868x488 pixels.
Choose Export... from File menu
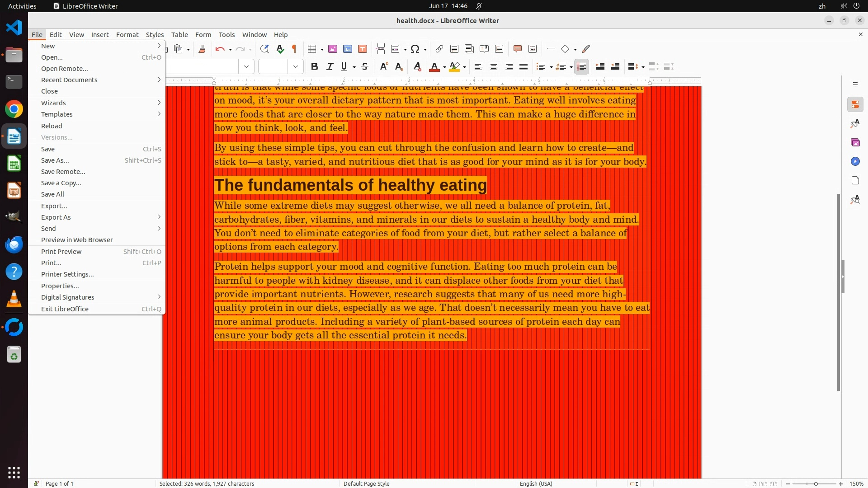pyautogui.click(x=54, y=206)
